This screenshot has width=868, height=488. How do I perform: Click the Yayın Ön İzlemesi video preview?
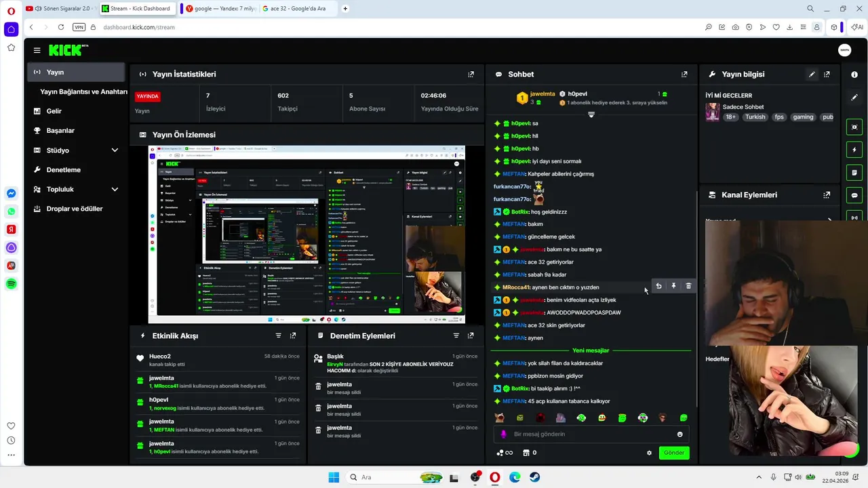click(x=307, y=235)
